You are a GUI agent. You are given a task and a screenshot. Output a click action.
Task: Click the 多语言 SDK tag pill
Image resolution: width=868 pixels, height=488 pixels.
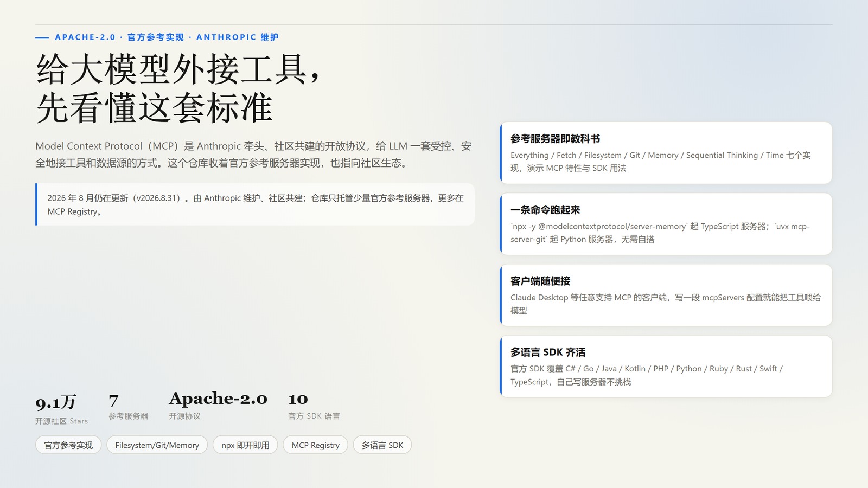click(382, 445)
